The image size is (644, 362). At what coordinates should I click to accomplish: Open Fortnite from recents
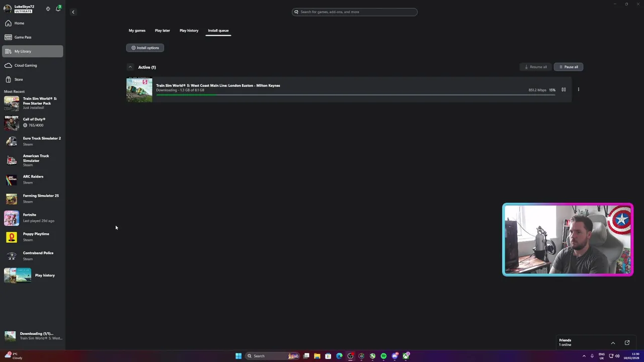click(33, 218)
